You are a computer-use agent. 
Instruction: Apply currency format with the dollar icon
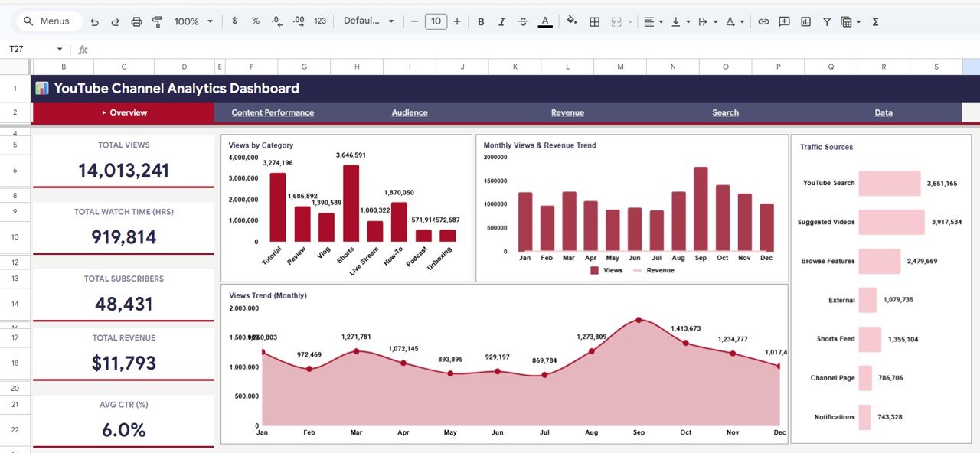click(235, 21)
